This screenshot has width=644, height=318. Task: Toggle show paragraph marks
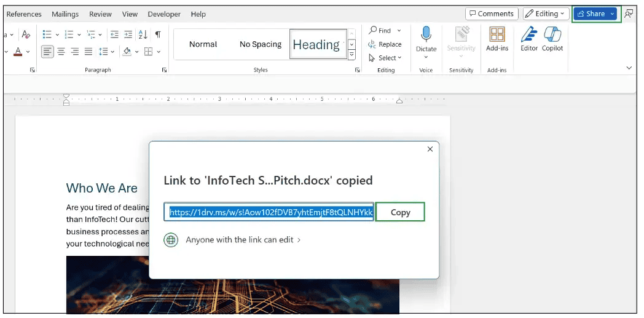click(158, 34)
